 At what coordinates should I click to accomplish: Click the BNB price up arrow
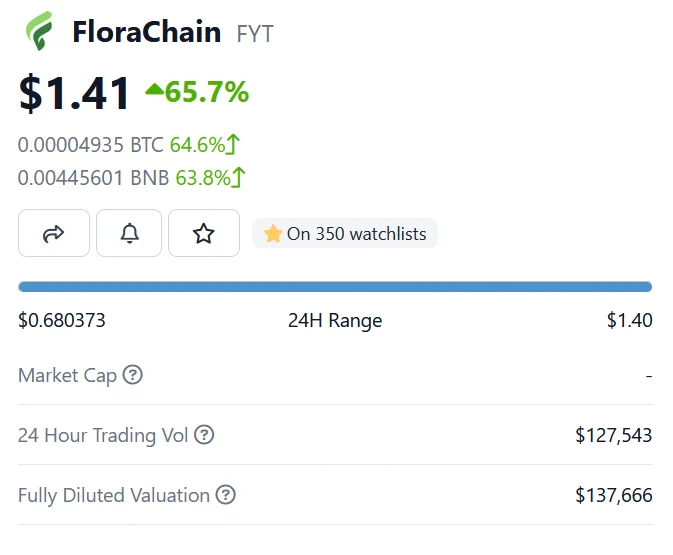[x=238, y=177]
